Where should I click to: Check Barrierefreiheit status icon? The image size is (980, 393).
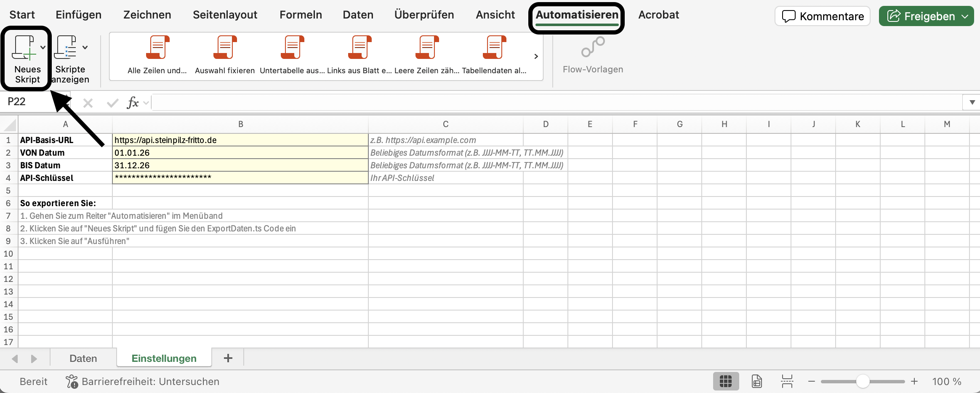(x=72, y=382)
